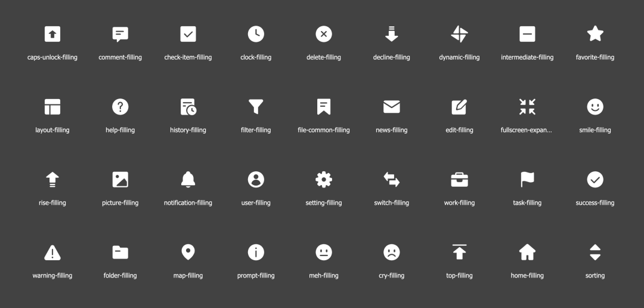Choose the favorite-filling star icon
Viewport: 644px width, 308px height.
click(x=595, y=33)
